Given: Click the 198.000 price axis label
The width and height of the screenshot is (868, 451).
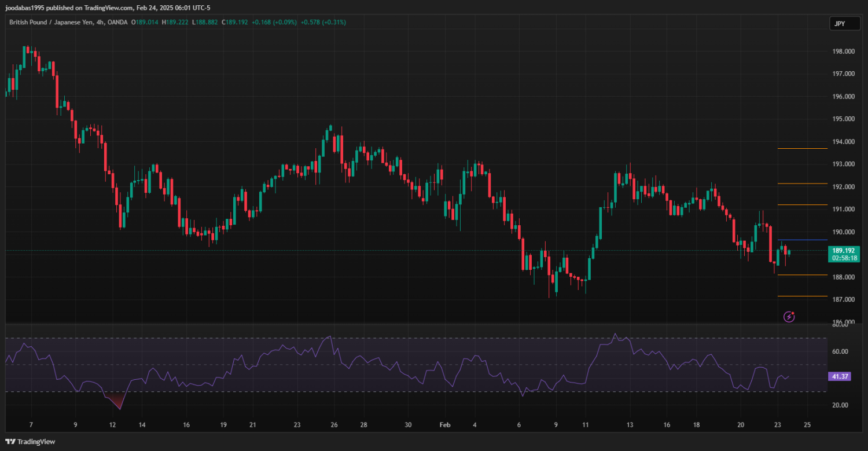Looking at the screenshot, I should [843, 52].
